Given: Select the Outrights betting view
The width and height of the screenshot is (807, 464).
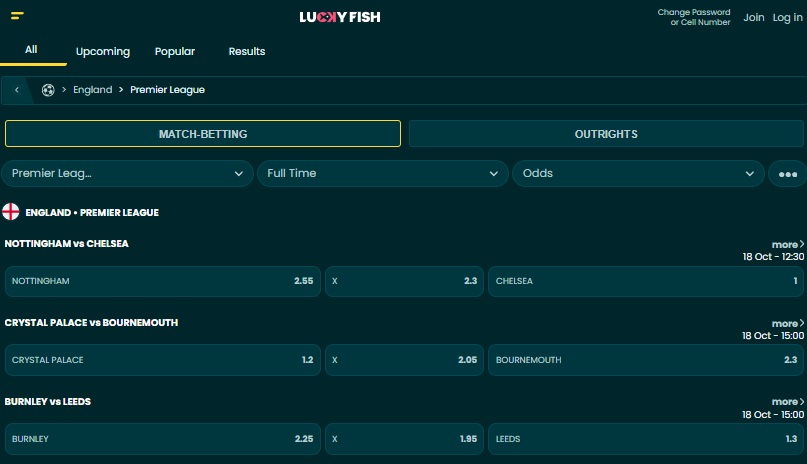Looking at the screenshot, I should (606, 134).
